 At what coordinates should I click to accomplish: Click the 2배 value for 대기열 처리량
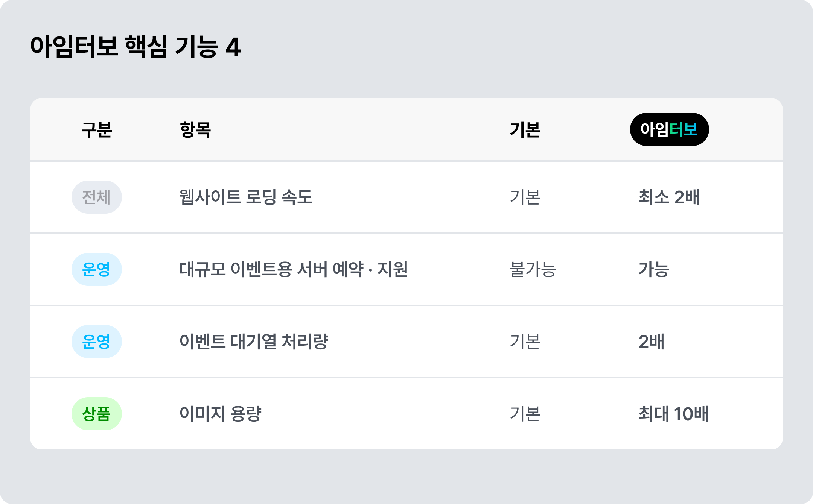[652, 342]
